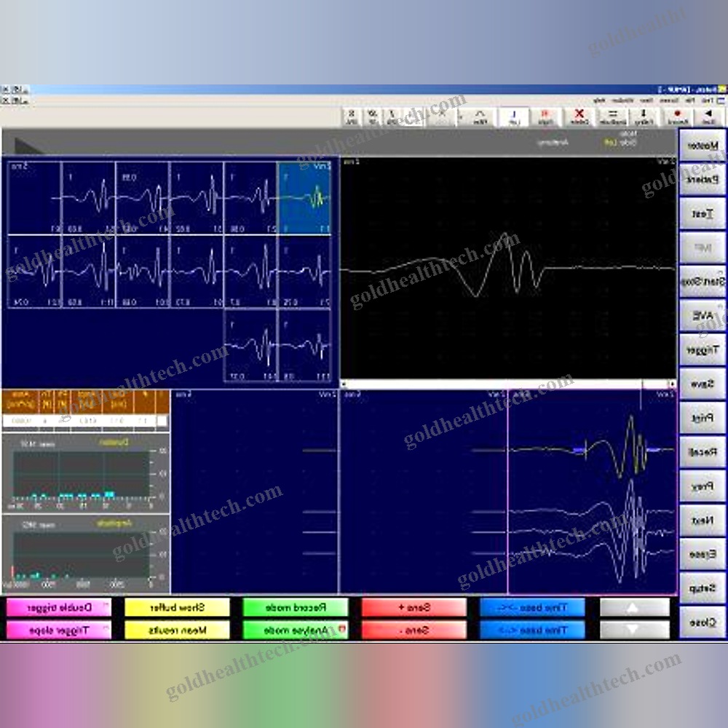Click the toolbar icon labeled 8 Off
The height and width of the screenshot is (728, 728).
pos(352,116)
